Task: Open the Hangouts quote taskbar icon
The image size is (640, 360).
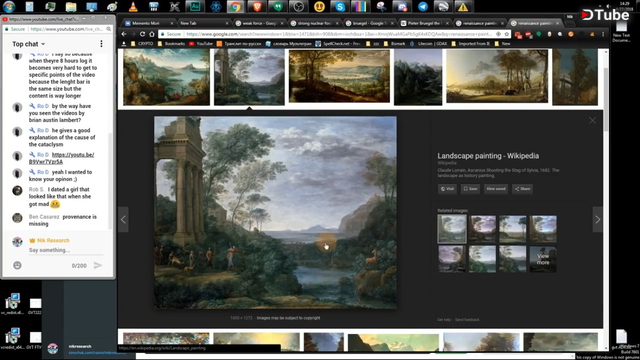Action: pyautogui.click(x=278, y=7)
